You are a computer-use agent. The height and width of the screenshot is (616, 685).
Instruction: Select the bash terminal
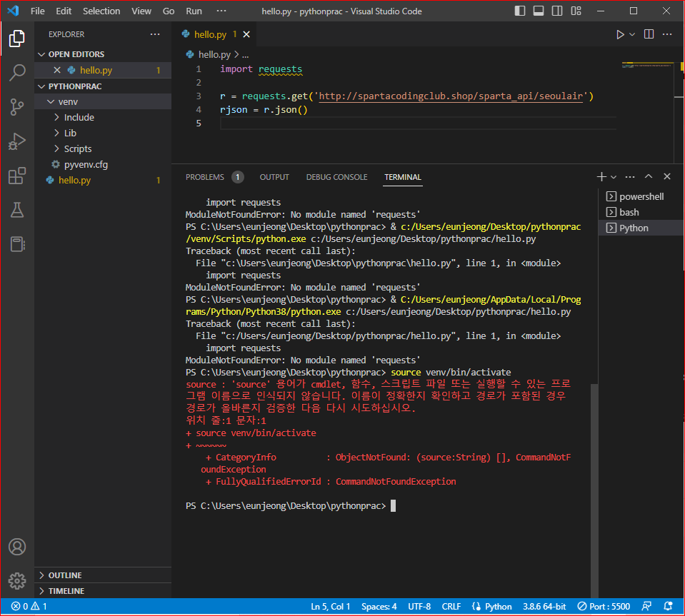(x=641, y=213)
